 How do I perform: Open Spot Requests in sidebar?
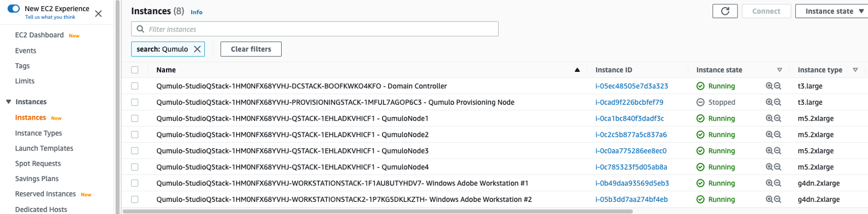38,164
